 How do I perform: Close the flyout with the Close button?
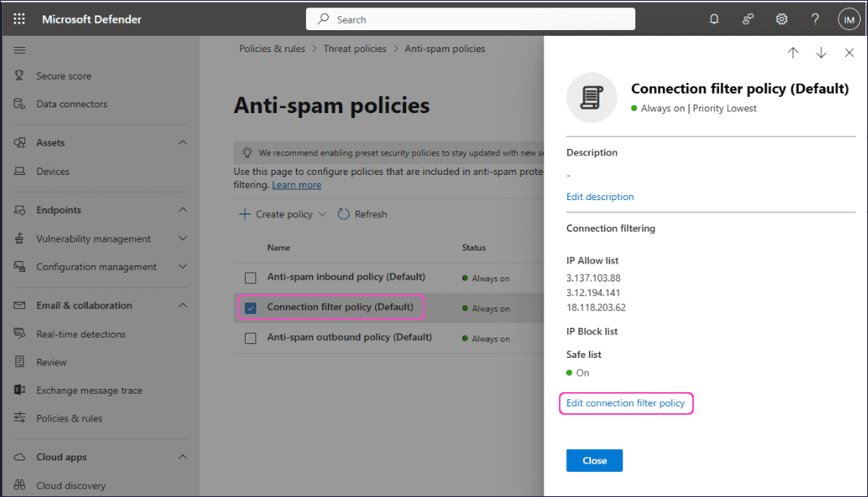click(594, 460)
